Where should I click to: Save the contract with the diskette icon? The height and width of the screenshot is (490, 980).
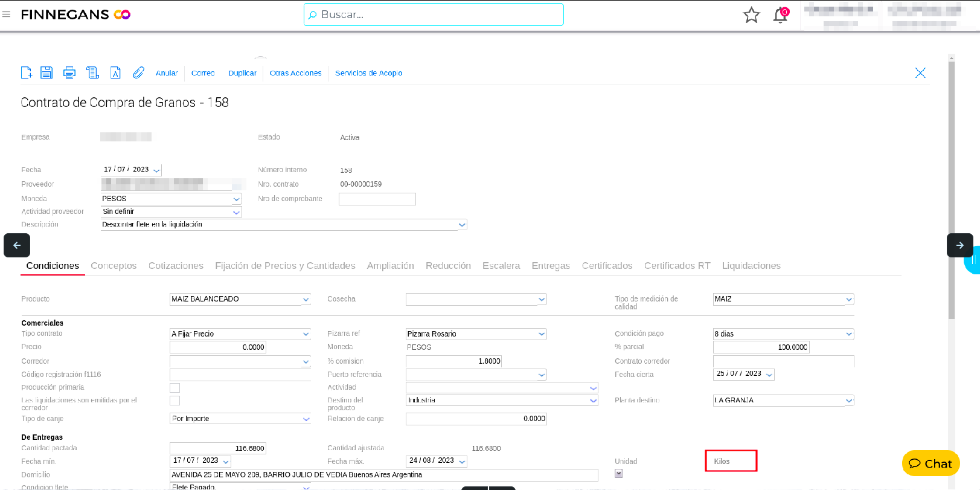click(46, 73)
